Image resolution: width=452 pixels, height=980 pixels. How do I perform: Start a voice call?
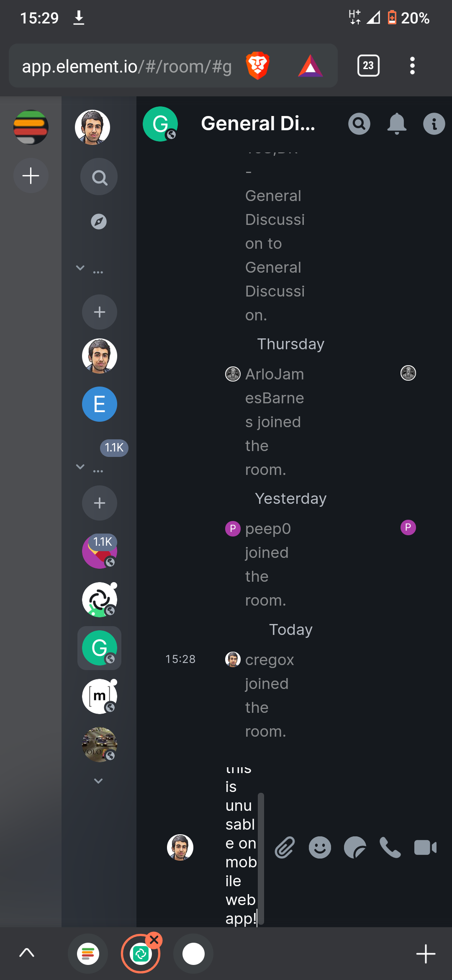[390, 848]
